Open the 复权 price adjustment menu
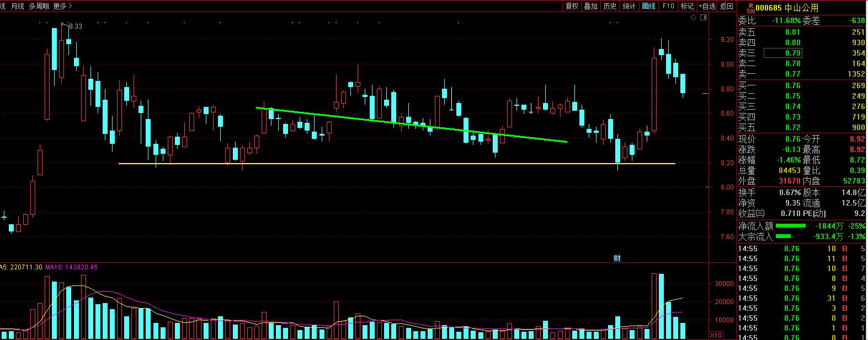 pos(572,6)
